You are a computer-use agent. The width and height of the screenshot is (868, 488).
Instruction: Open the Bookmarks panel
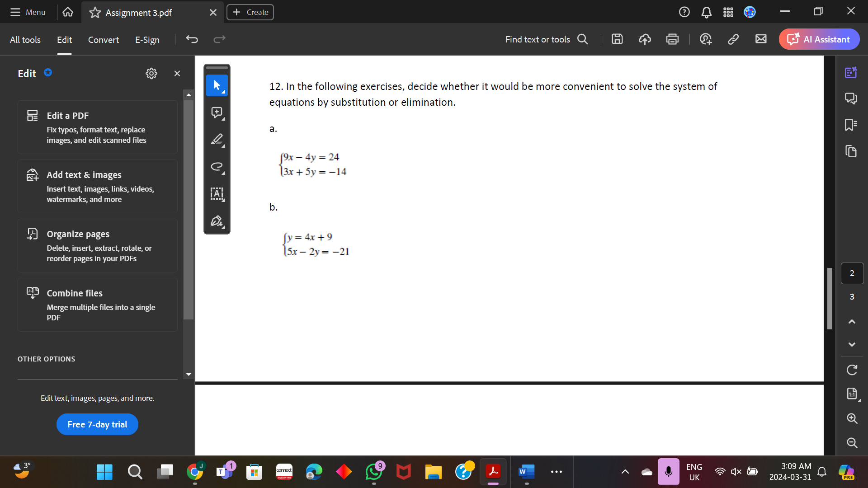(x=852, y=125)
